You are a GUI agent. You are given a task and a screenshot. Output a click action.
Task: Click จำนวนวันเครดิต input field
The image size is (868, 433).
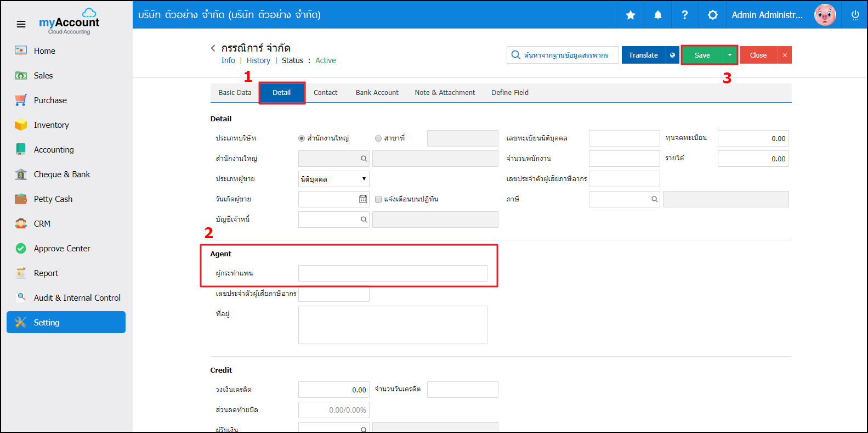[x=462, y=390]
